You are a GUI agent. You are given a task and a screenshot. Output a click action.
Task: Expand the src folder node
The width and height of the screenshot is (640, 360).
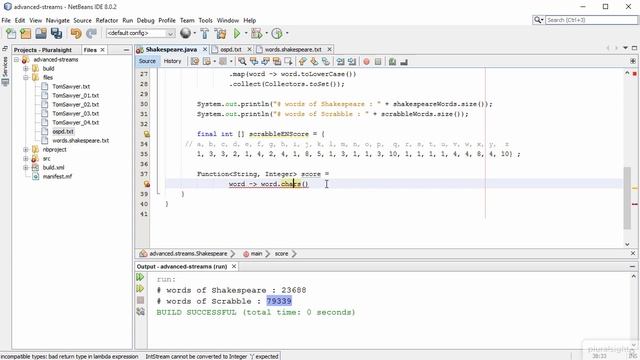pos(26,158)
